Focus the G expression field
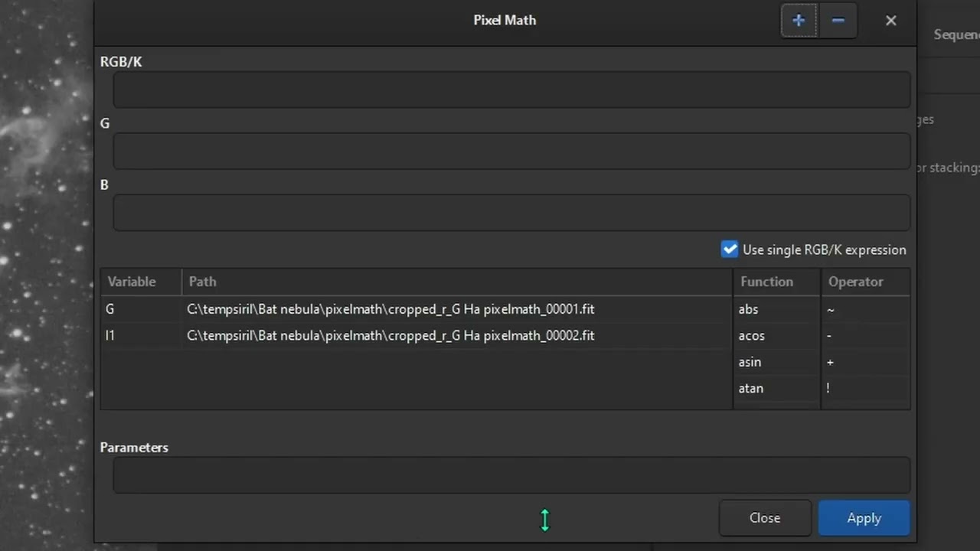The height and width of the screenshot is (551, 980). [x=511, y=151]
